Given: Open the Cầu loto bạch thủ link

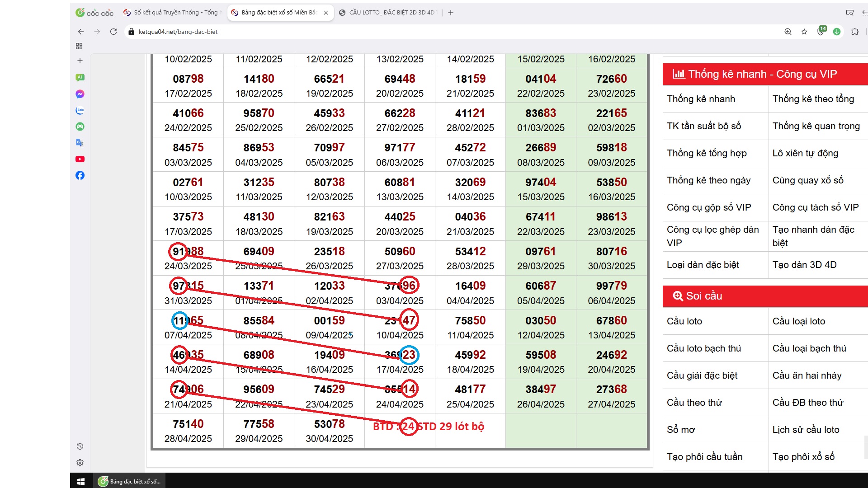Looking at the screenshot, I should tap(703, 348).
